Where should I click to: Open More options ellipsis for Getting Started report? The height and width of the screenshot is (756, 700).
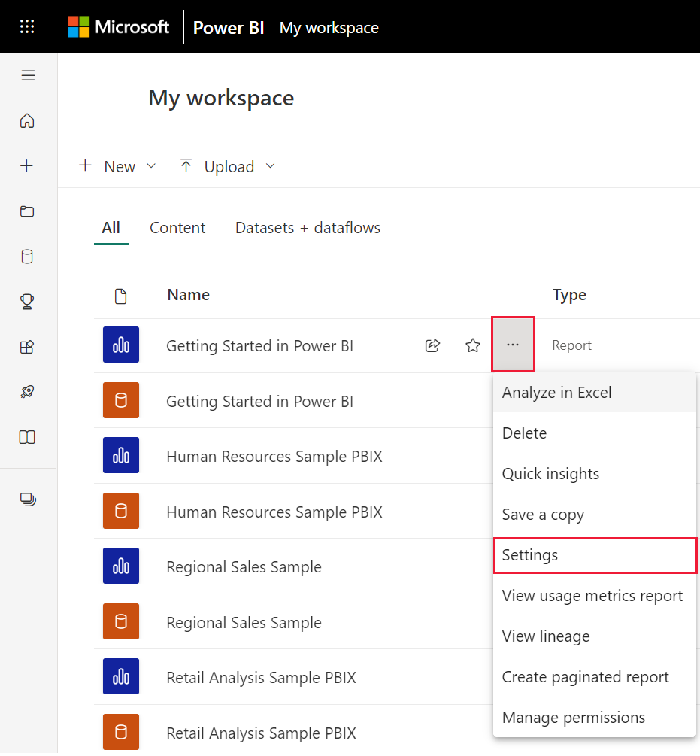click(x=513, y=345)
